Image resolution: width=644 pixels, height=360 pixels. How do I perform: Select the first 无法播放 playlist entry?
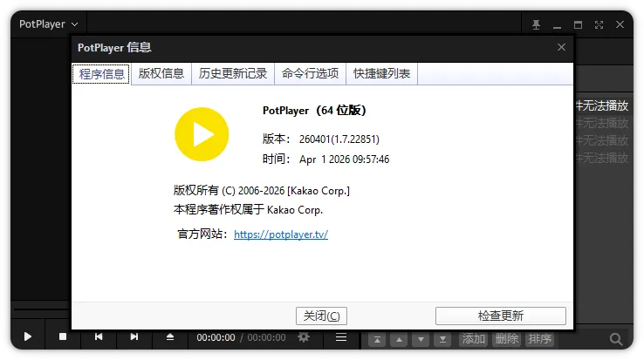coord(602,105)
